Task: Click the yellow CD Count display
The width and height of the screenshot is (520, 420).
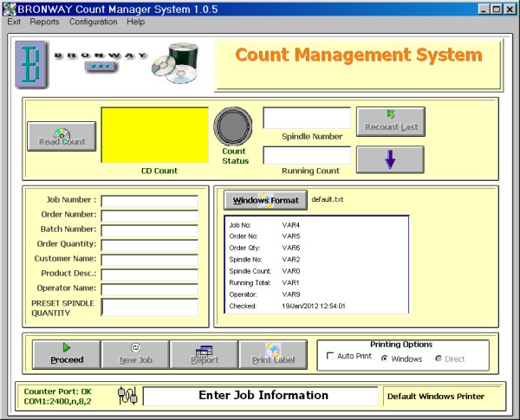Action: point(155,135)
